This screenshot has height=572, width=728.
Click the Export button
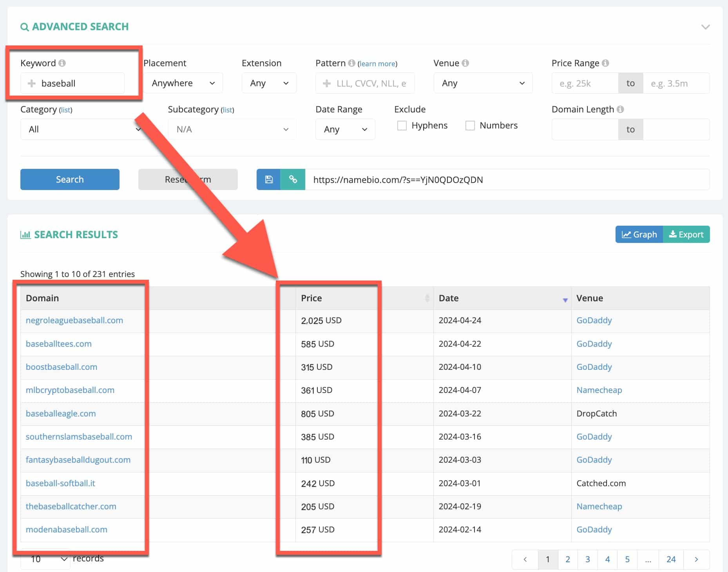[x=686, y=234]
